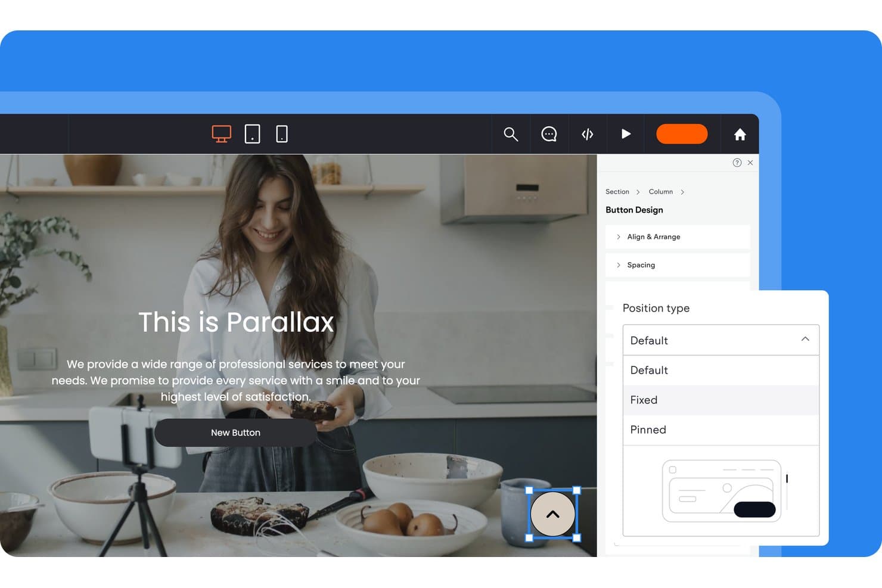Switch to desktop view icon
The width and height of the screenshot is (882, 588).
221,134
